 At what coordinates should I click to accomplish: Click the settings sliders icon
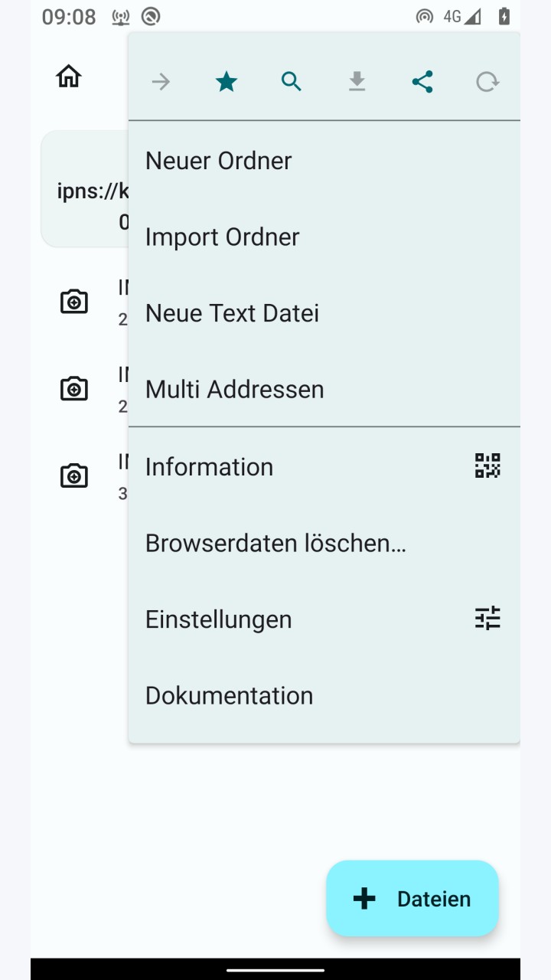coord(487,618)
